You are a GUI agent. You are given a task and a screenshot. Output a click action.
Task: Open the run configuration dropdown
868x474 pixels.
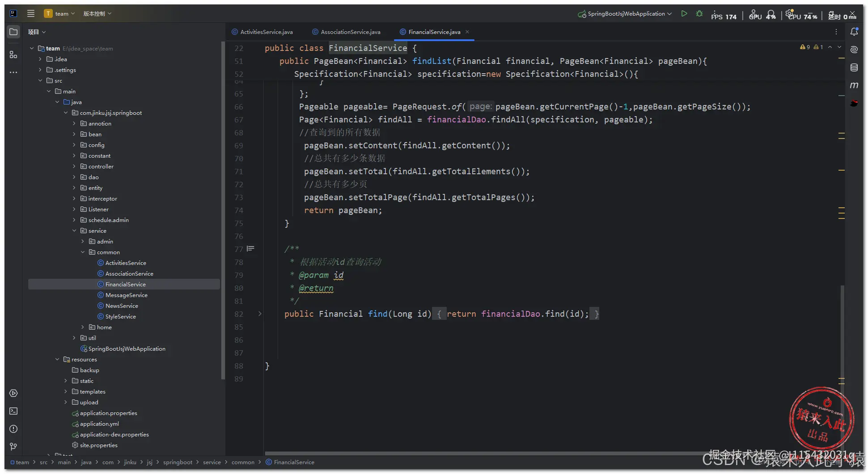click(x=625, y=13)
